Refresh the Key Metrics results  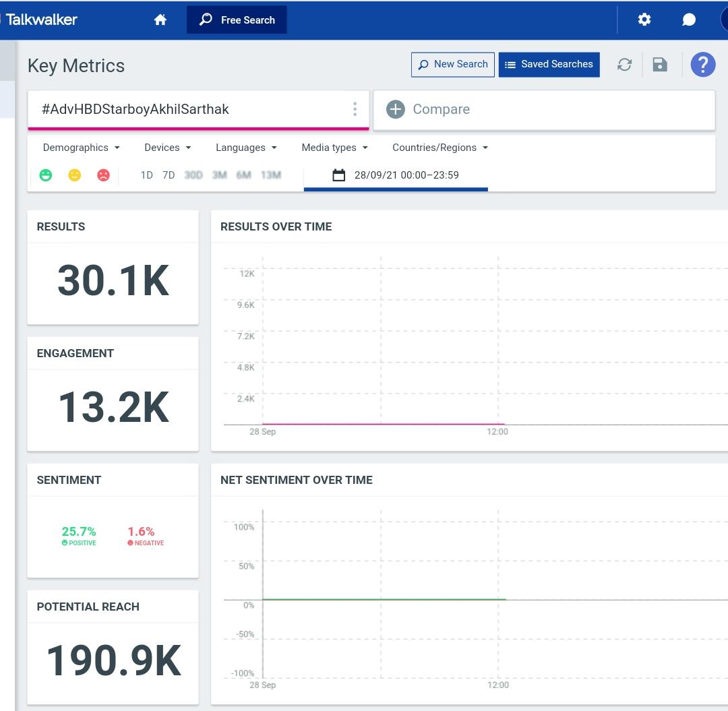coord(624,65)
